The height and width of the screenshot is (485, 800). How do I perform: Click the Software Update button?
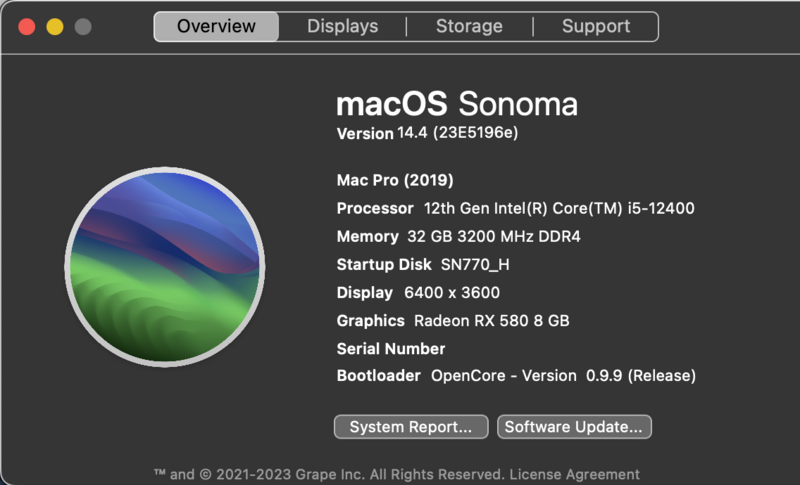(574, 427)
